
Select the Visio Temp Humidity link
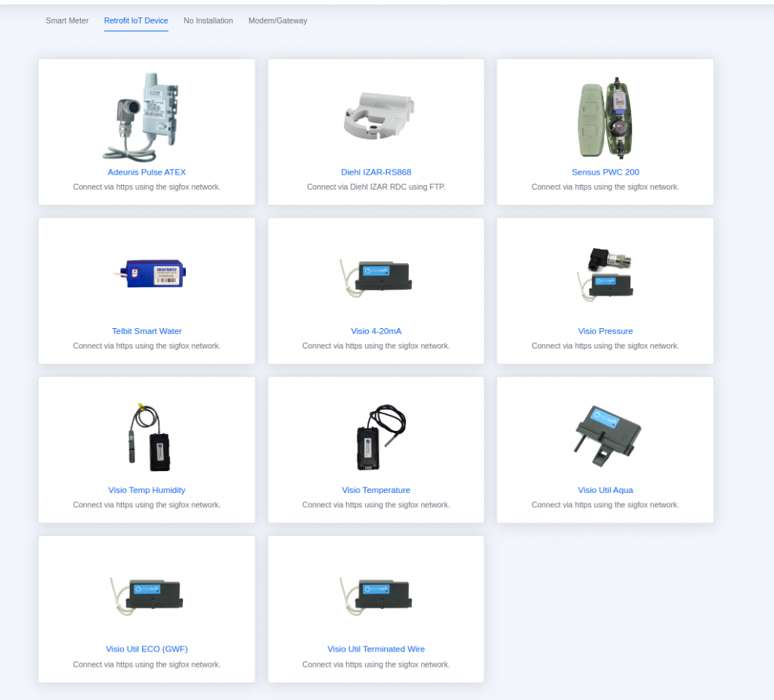coord(147,489)
